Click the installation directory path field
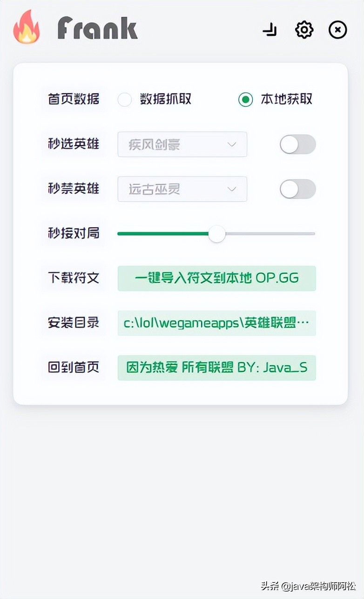Viewport: 364px width, 599px height. click(217, 322)
